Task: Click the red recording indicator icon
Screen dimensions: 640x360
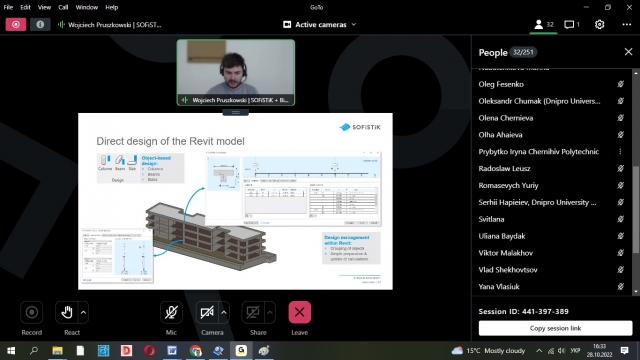Action: point(16,24)
